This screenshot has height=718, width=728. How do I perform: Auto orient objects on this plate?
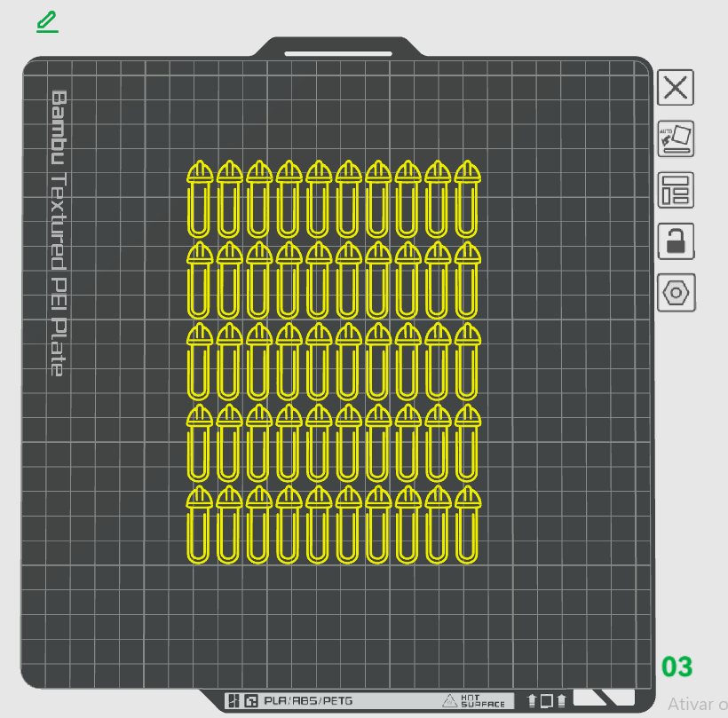pyautogui.click(x=676, y=138)
